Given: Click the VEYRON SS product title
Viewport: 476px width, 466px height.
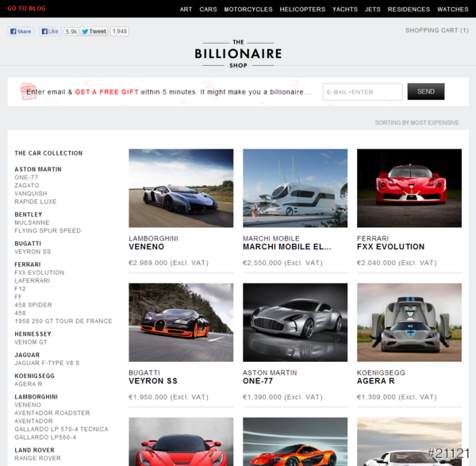Looking at the screenshot, I should [153, 381].
